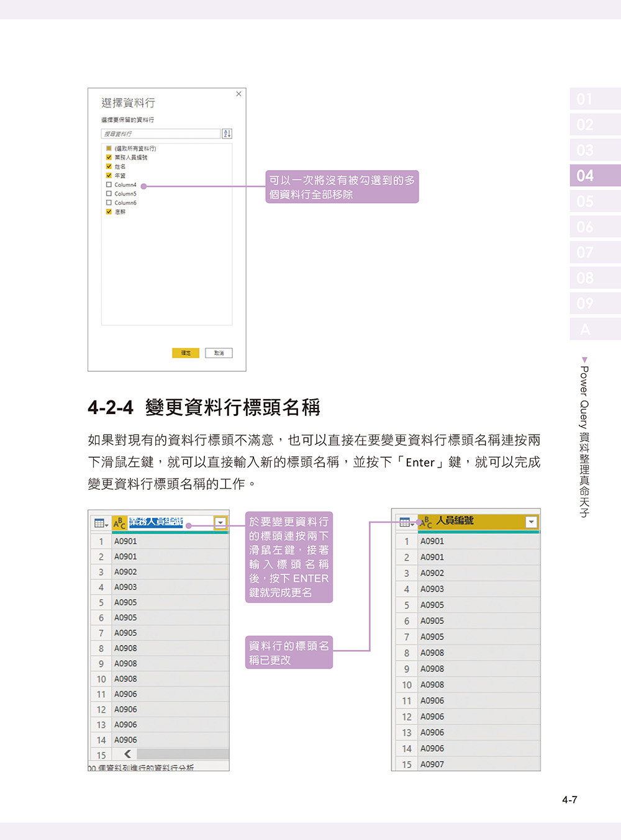Uncheck the 姓名 column checkbox
This screenshot has width=621, height=840.
pyautogui.click(x=108, y=166)
